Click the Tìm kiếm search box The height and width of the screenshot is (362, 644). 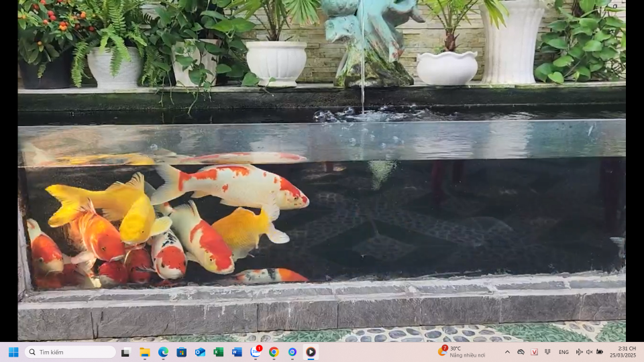[70, 352]
